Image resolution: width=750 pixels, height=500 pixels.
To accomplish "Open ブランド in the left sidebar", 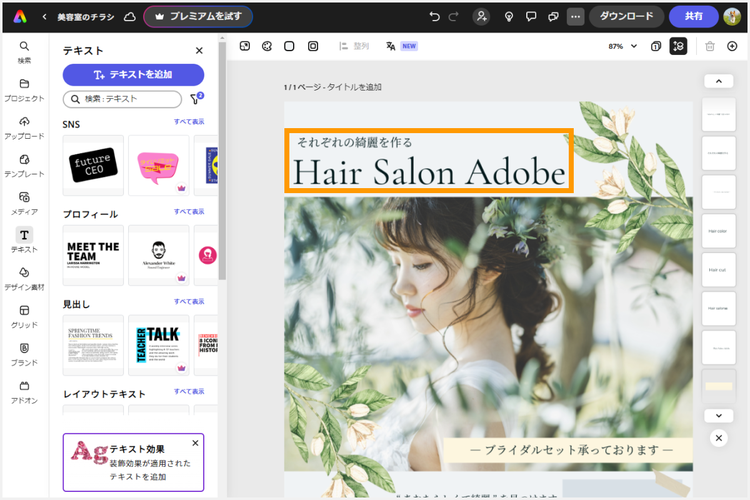I will click(24, 355).
